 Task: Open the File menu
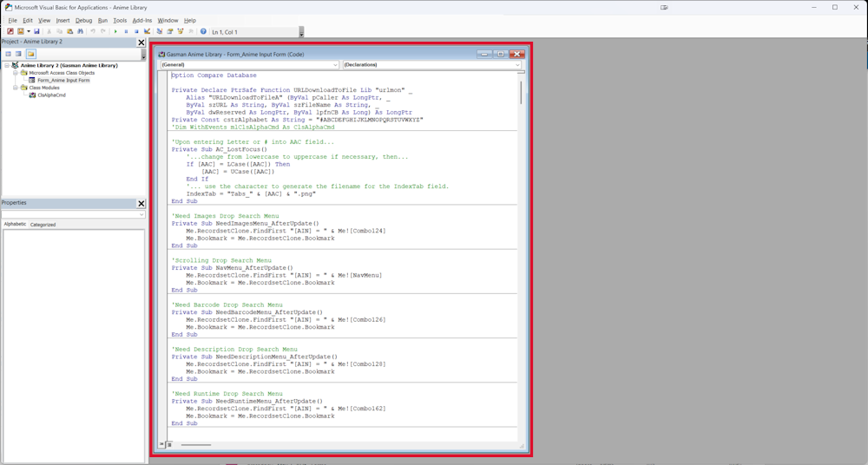click(x=13, y=21)
